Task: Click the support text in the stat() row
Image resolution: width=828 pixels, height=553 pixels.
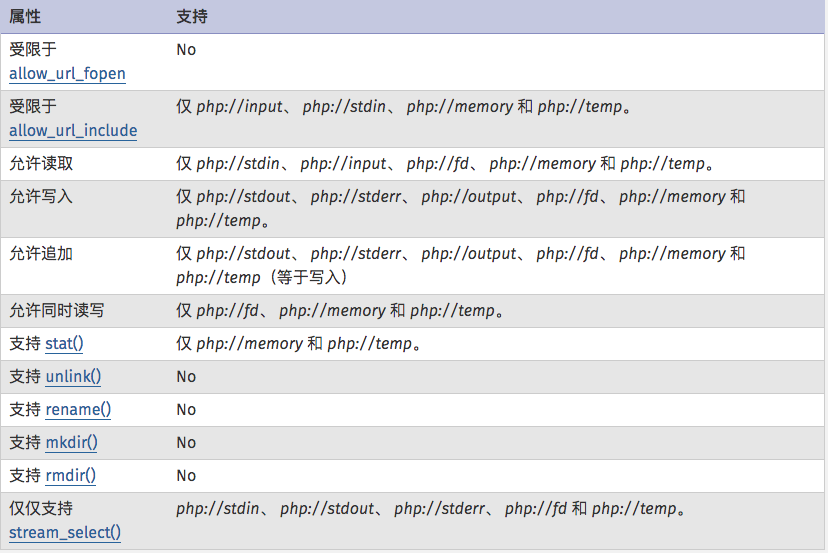Action: (299, 344)
